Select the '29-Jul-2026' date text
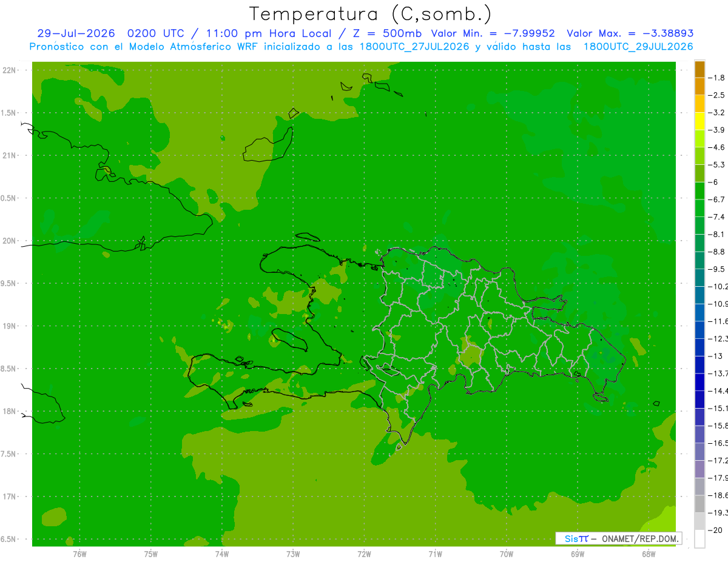Viewport: 728px width, 562px height. [76, 33]
